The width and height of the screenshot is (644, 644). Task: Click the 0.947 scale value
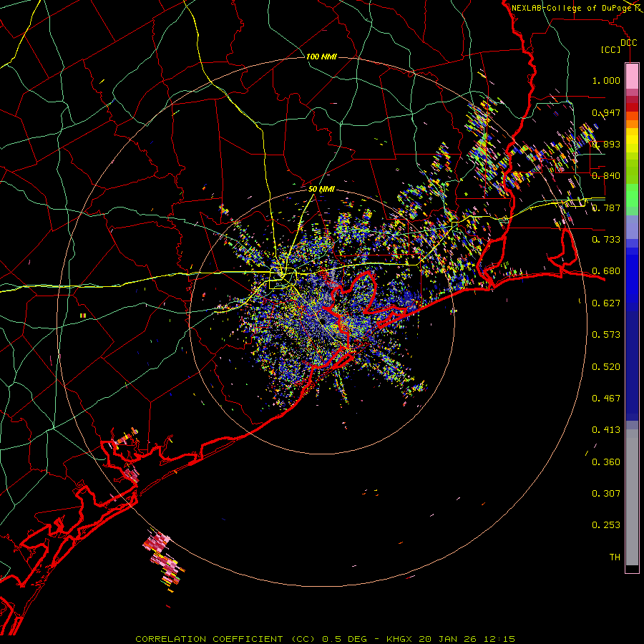[606, 112]
